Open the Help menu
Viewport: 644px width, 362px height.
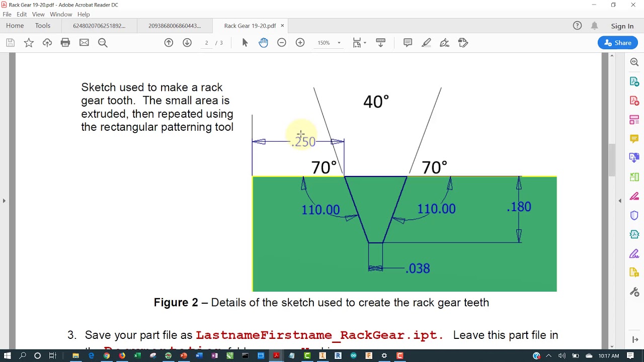click(x=84, y=15)
